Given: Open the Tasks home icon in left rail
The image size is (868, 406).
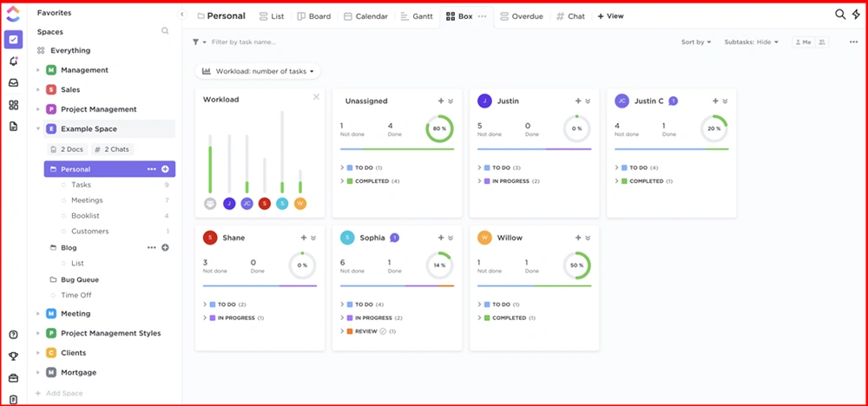Looking at the screenshot, I should 13,39.
